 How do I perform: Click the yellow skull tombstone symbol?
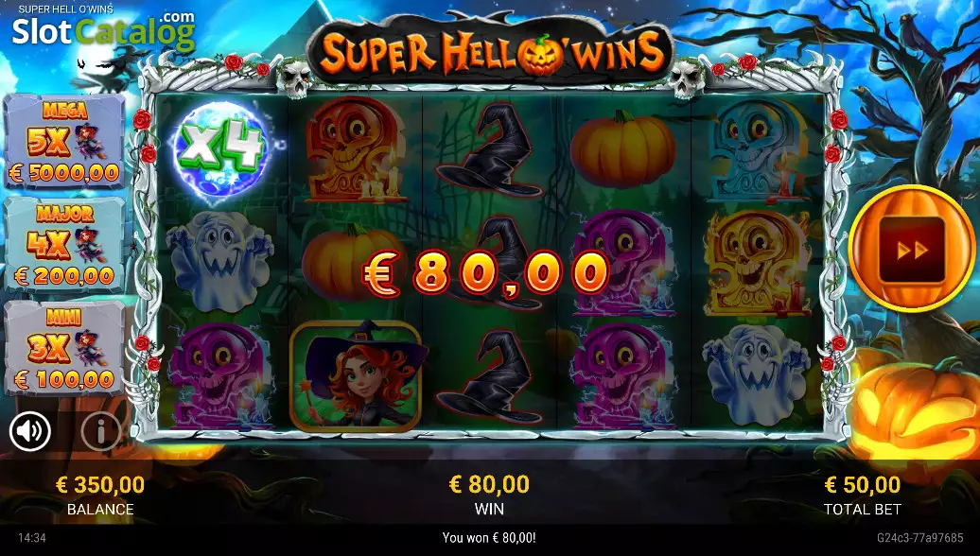pyautogui.click(x=756, y=262)
